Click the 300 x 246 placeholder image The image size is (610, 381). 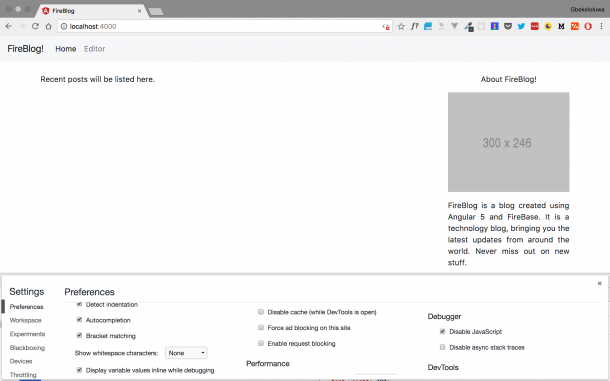[508, 142]
